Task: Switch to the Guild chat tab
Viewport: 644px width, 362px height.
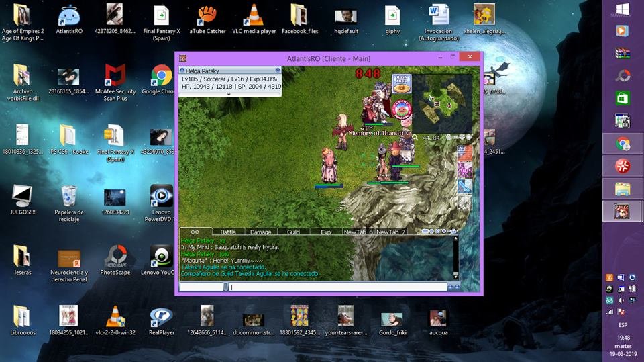Action: click(293, 232)
